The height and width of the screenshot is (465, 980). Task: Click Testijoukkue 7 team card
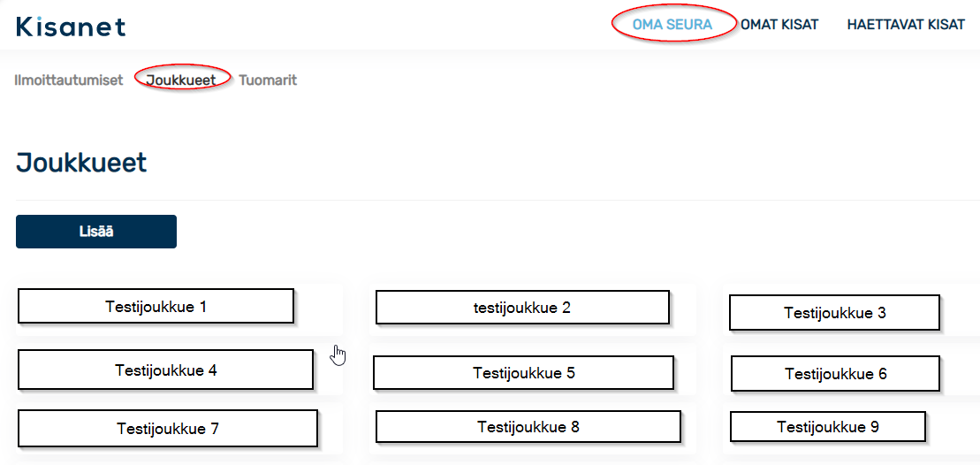click(x=168, y=429)
